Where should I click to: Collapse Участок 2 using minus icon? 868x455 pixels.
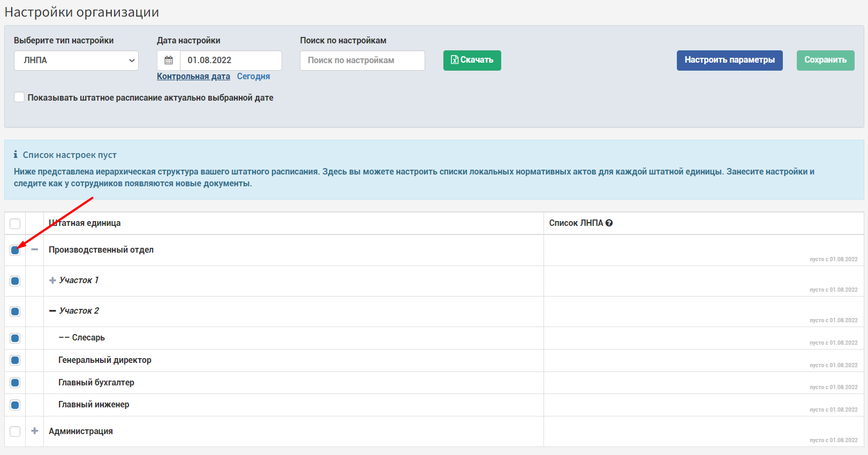pyautogui.click(x=52, y=311)
